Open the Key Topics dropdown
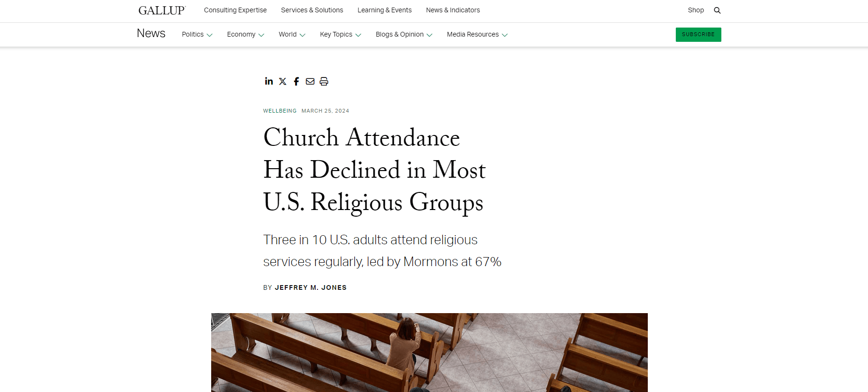Image resolution: width=868 pixels, height=392 pixels. 340,35
